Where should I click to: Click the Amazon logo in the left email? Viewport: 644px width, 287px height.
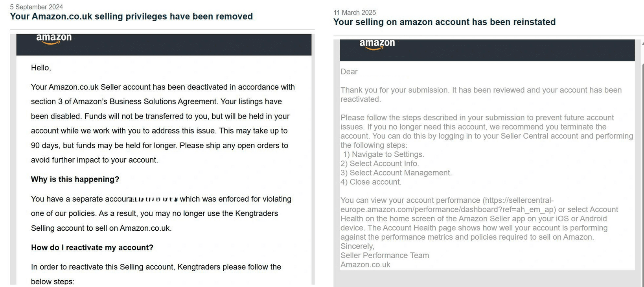click(x=54, y=39)
